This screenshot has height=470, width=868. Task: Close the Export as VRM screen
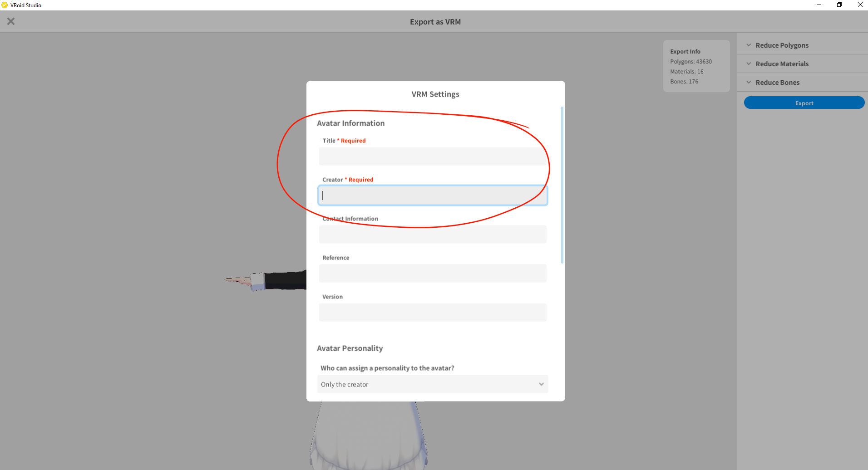tap(11, 21)
